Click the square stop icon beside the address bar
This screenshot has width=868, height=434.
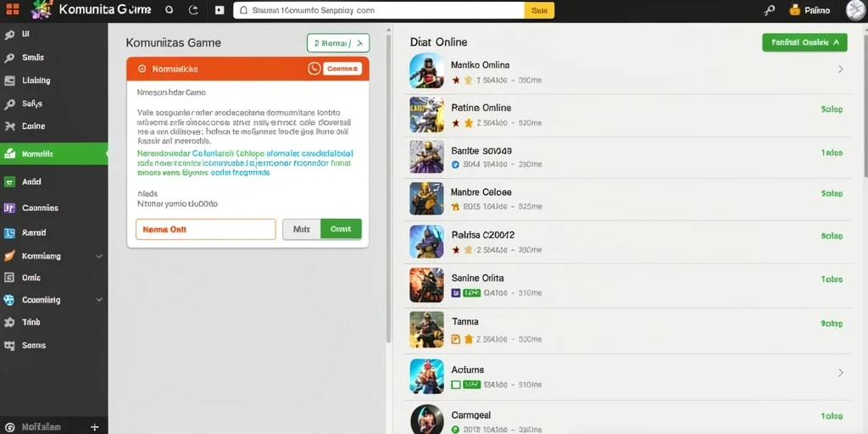pos(220,10)
